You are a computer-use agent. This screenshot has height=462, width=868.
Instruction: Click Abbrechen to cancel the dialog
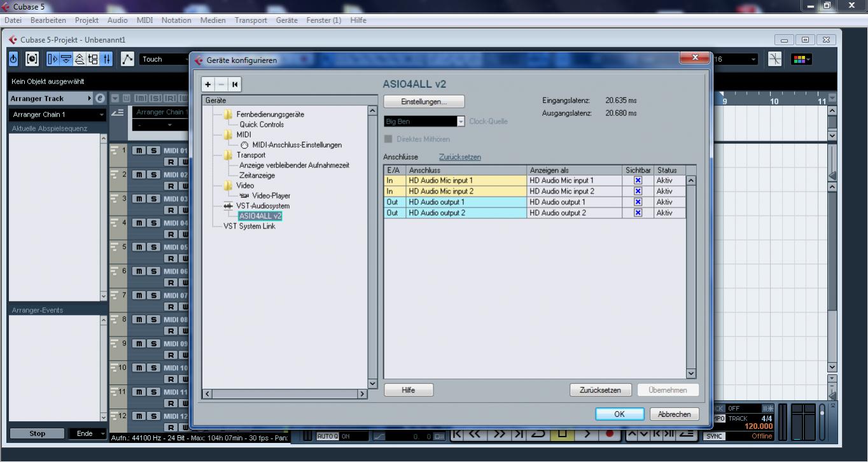click(x=674, y=414)
